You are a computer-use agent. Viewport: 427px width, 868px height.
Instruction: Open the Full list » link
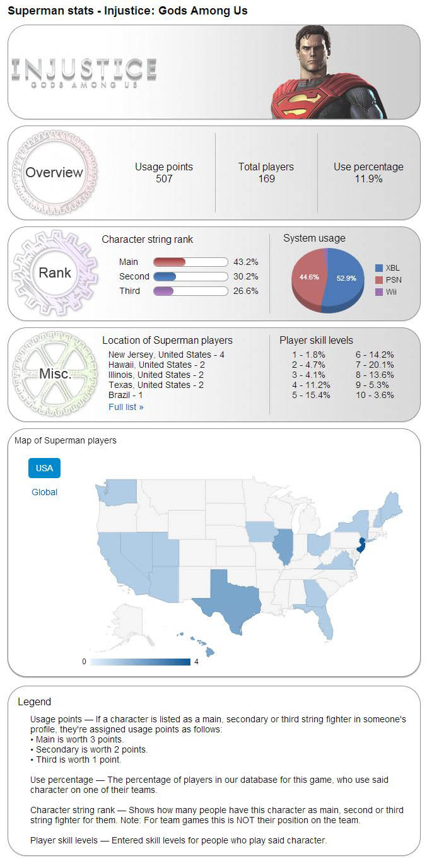(126, 407)
